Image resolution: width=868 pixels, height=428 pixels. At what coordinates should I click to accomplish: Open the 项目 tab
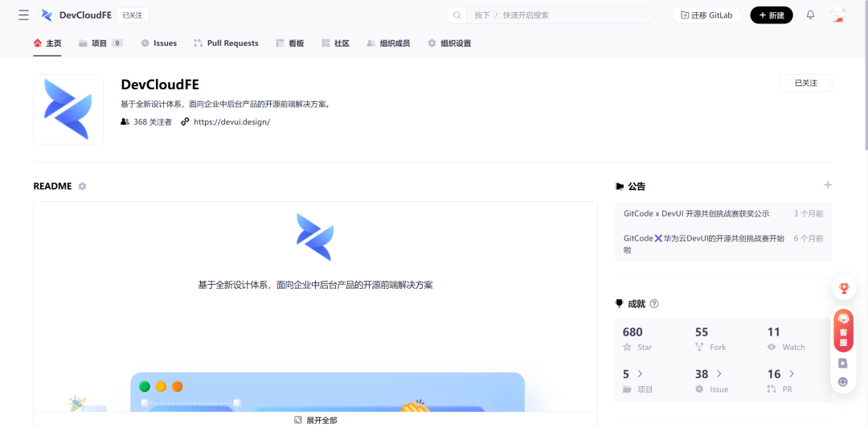point(100,43)
